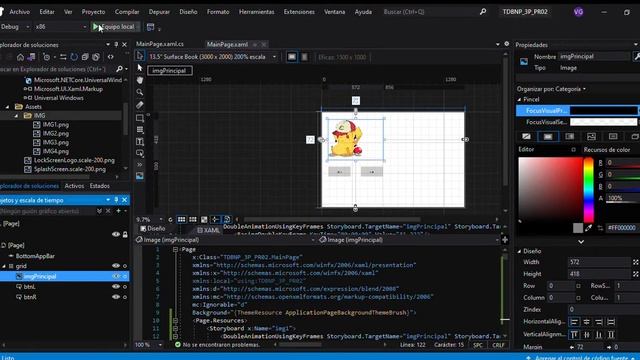Viewport: 640px width, 360px height.
Task: Switch to the Estados tab
Action: [x=100, y=186]
